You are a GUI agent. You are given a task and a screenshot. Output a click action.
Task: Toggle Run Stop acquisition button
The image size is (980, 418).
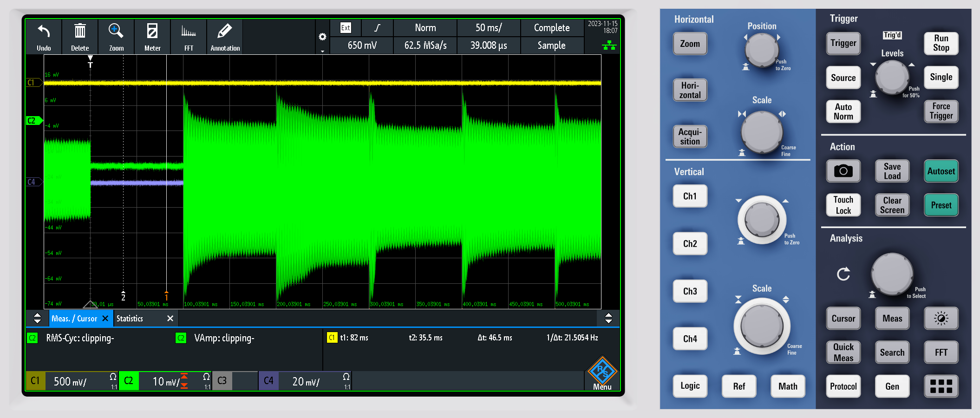[x=941, y=43]
